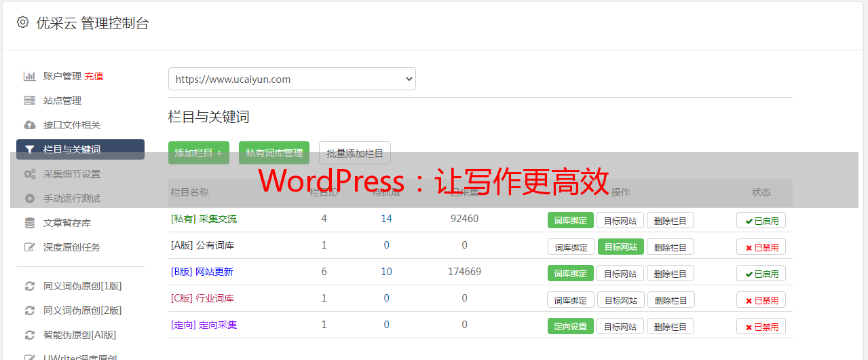Click 目标网站 for 定向采集 row

tap(620, 326)
